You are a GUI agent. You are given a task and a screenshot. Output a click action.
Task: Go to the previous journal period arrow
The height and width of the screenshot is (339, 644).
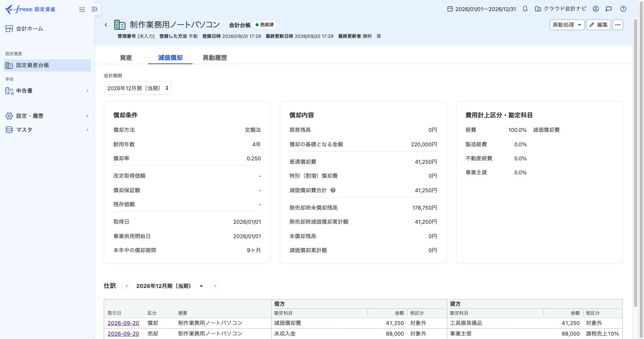point(126,286)
